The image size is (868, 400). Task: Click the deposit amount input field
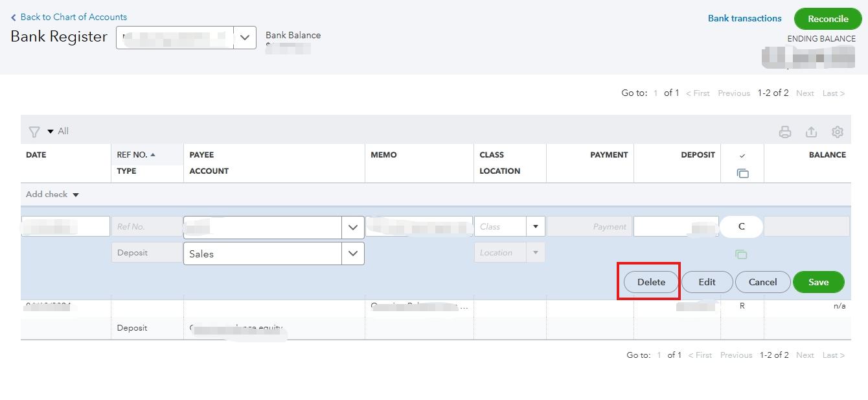[x=676, y=227]
